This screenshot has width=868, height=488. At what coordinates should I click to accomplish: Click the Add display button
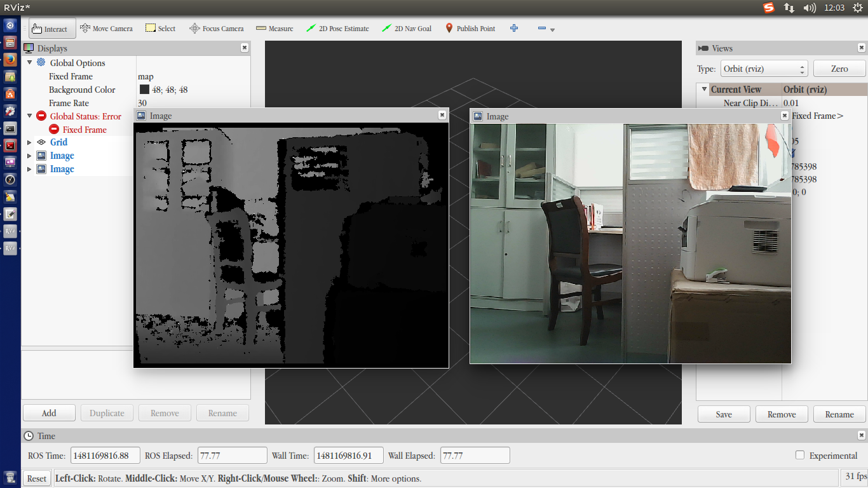pyautogui.click(x=49, y=413)
